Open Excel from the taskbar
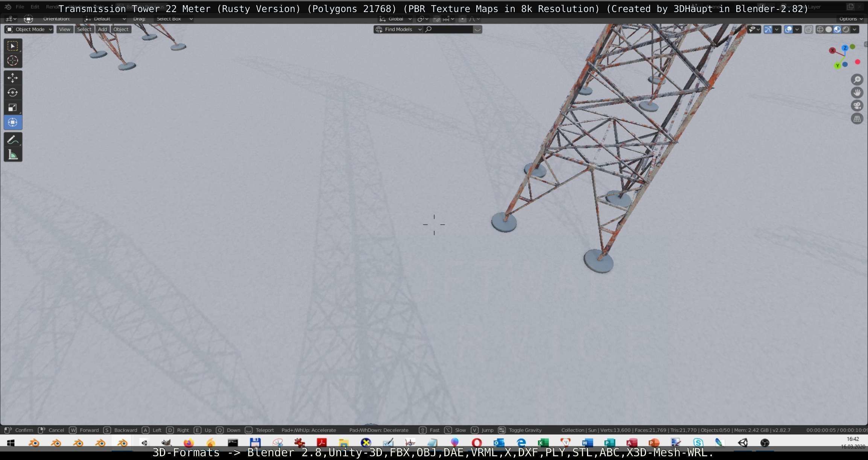The image size is (868, 460). (x=543, y=443)
